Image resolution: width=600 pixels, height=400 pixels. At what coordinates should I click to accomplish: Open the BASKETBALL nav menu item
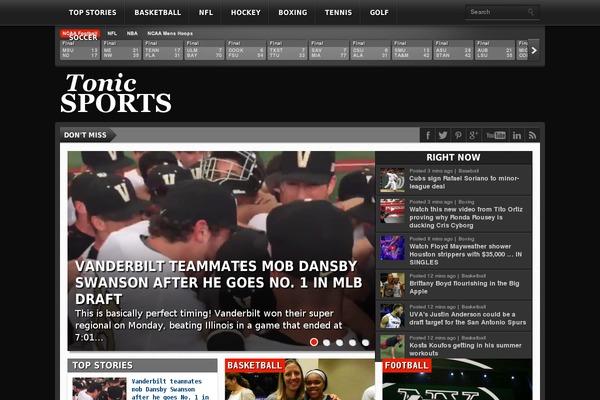click(x=158, y=13)
